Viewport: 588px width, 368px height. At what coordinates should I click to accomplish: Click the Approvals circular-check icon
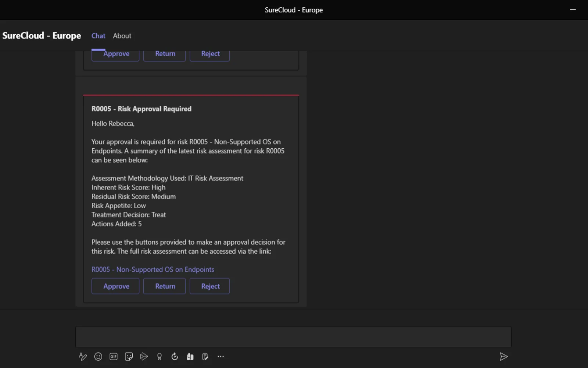click(x=175, y=357)
